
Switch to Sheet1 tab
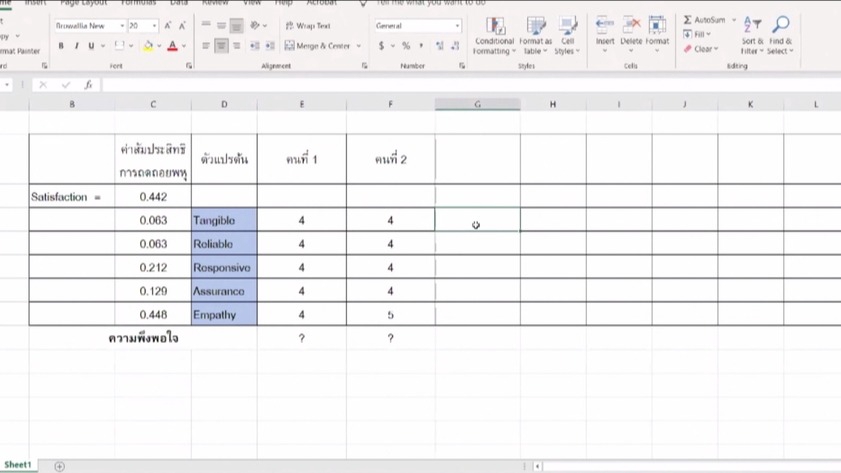[x=18, y=465]
